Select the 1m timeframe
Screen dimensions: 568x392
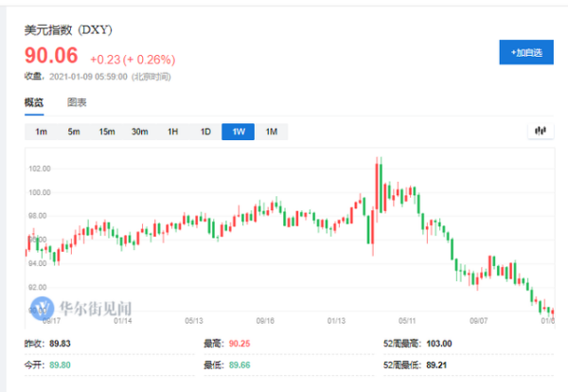(x=42, y=132)
